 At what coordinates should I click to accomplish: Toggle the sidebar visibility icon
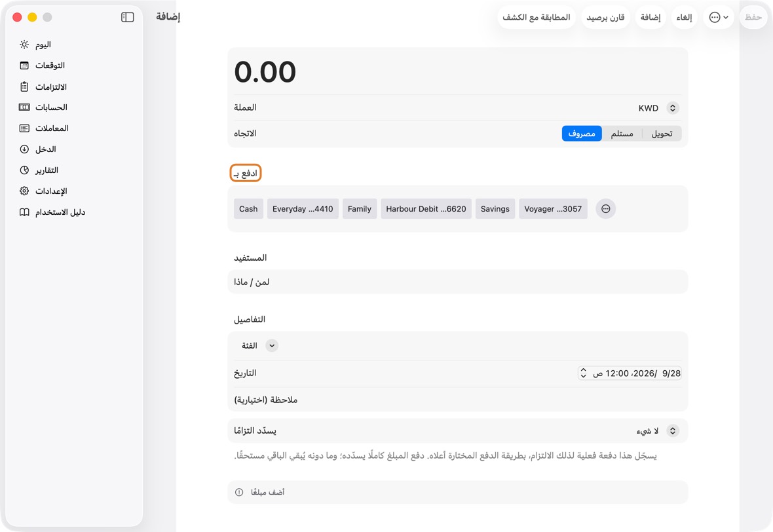click(x=127, y=17)
